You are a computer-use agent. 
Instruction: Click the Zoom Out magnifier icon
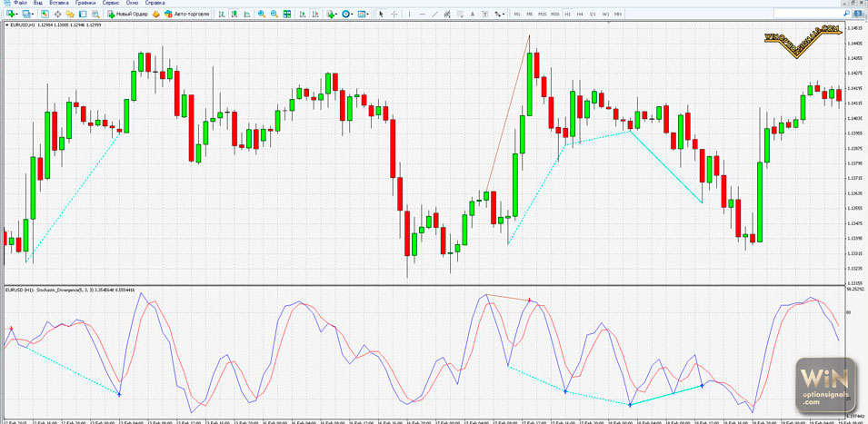[x=274, y=15]
